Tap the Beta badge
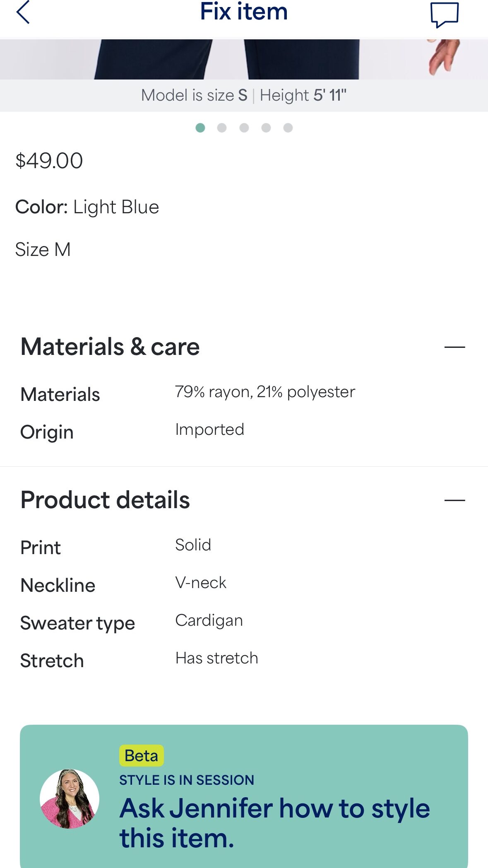488x868 pixels. pyautogui.click(x=141, y=756)
